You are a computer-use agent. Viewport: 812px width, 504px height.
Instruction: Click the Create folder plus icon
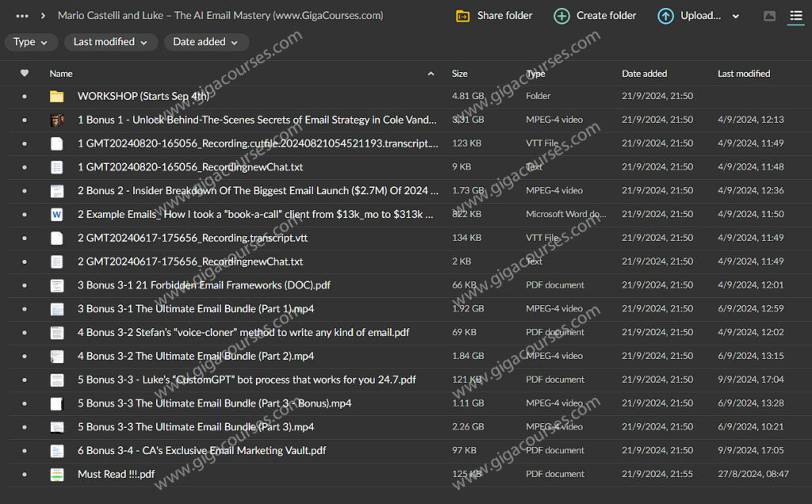pyautogui.click(x=561, y=16)
